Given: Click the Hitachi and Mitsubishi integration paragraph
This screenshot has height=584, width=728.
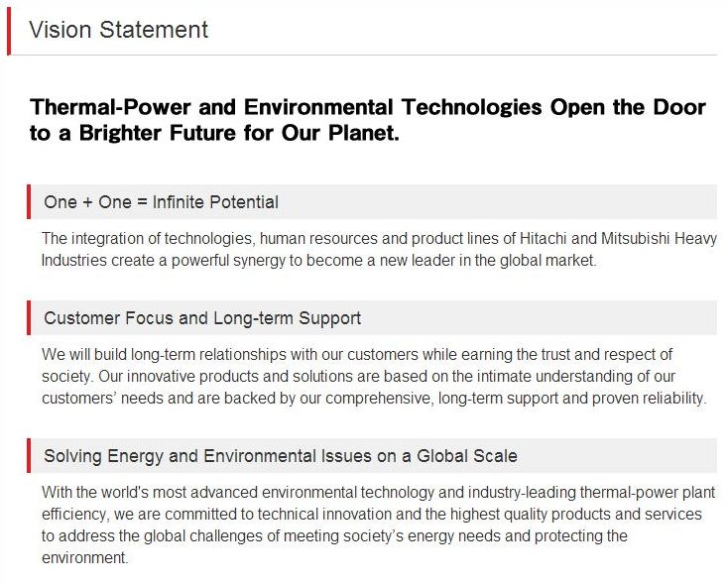Looking at the screenshot, I should pos(379,249).
